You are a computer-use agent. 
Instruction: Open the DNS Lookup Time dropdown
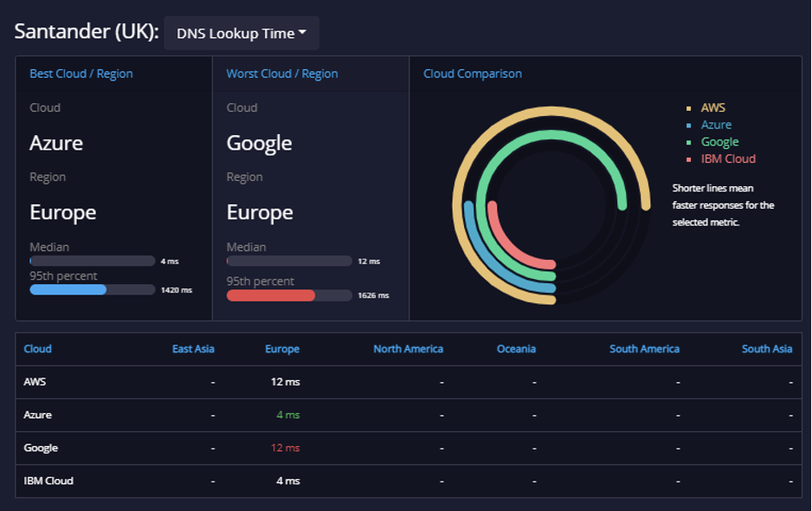[242, 33]
